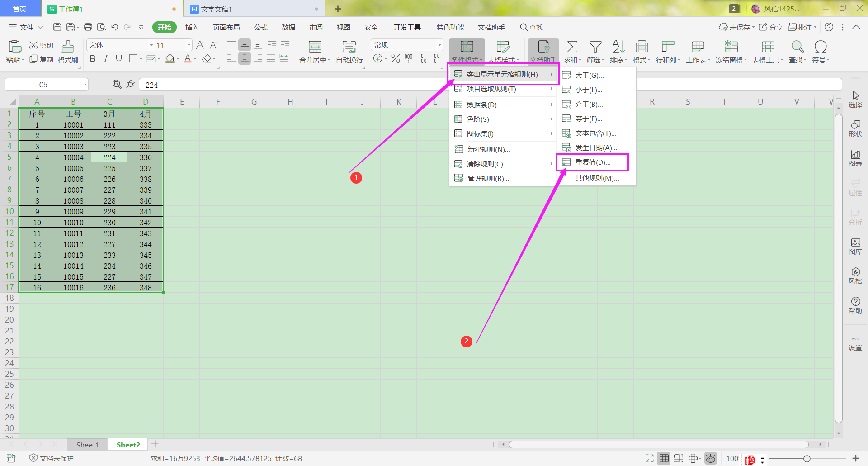Screen dimensions: 868x466
Task: Click the Find (查找) magnifier in ribbon
Action: [797, 47]
